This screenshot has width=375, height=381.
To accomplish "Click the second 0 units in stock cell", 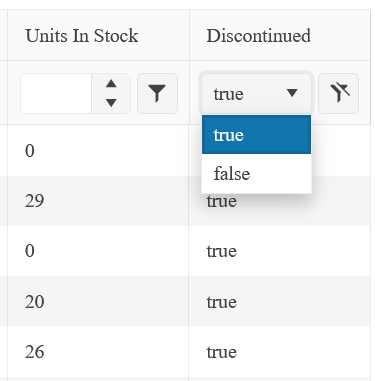I will click(x=98, y=251).
